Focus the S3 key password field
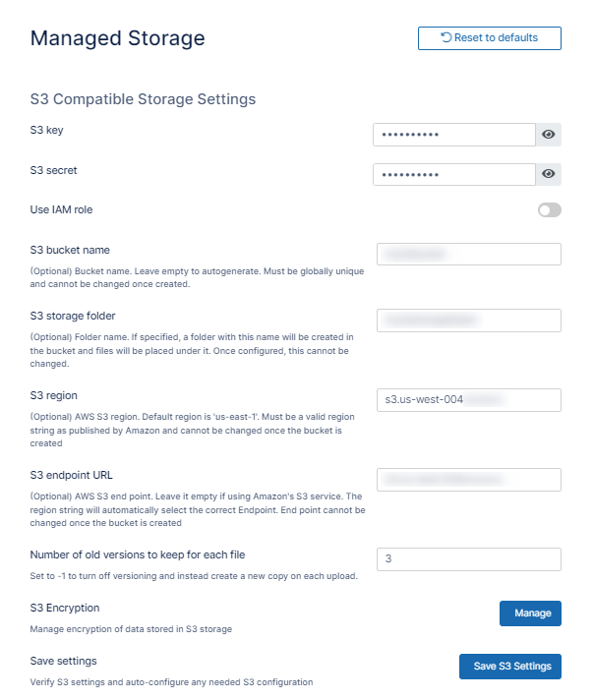This screenshot has height=700, width=593. [x=453, y=135]
